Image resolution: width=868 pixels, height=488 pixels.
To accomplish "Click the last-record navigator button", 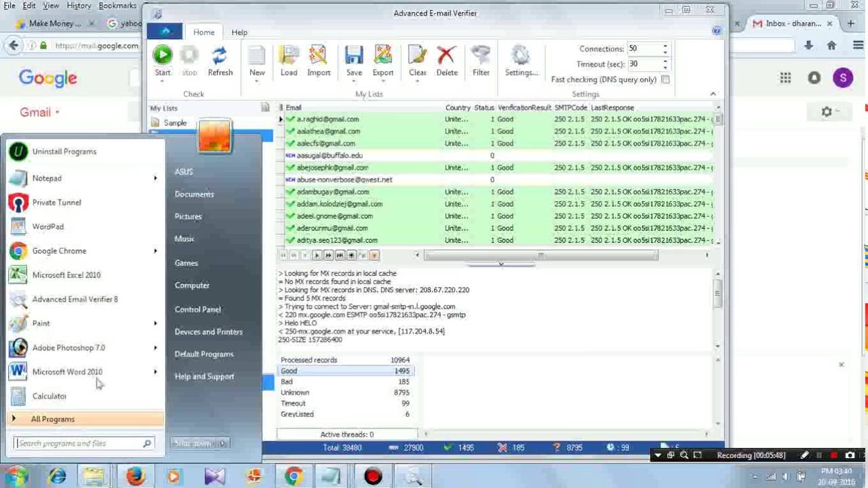I will coord(340,256).
